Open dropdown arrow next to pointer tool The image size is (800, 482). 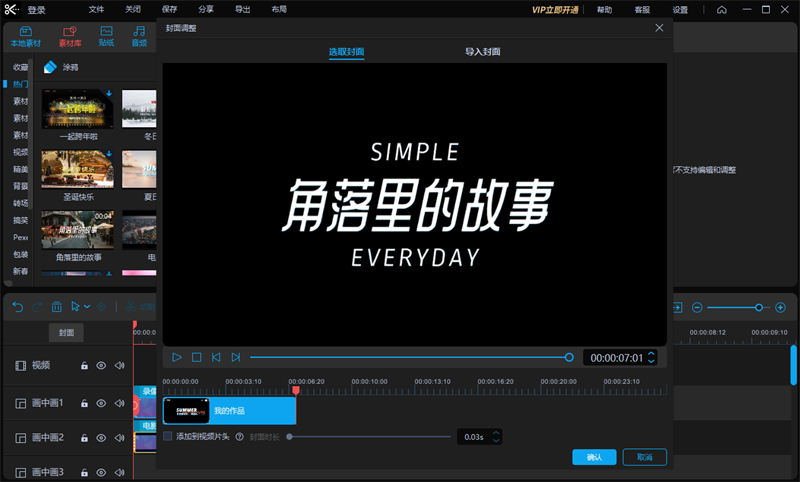point(88,306)
